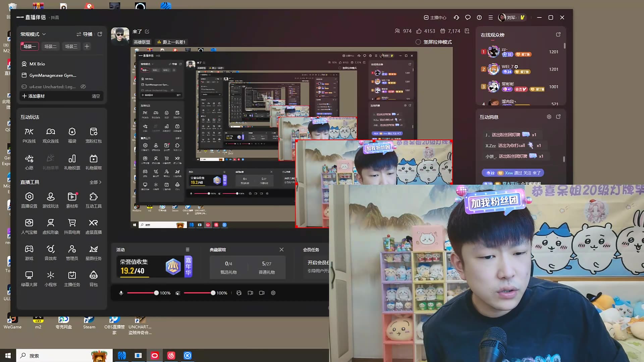Open the hamburger menu in title bar
Viewport: 644px width, 362px height.
tap(490, 17)
